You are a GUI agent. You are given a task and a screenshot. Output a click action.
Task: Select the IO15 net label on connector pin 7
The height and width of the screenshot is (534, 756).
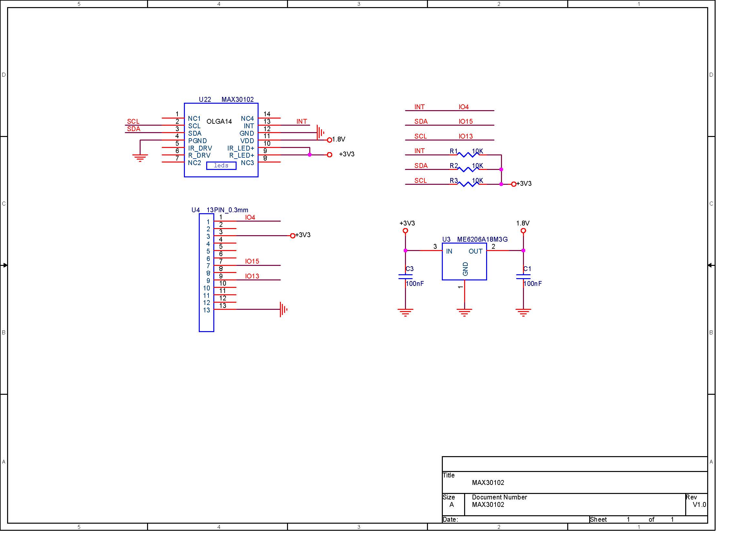[x=252, y=261]
